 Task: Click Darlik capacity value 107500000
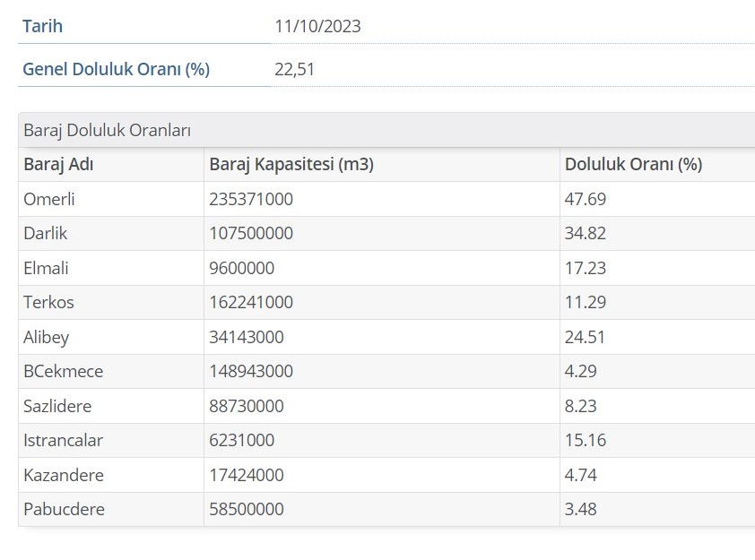point(251,233)
